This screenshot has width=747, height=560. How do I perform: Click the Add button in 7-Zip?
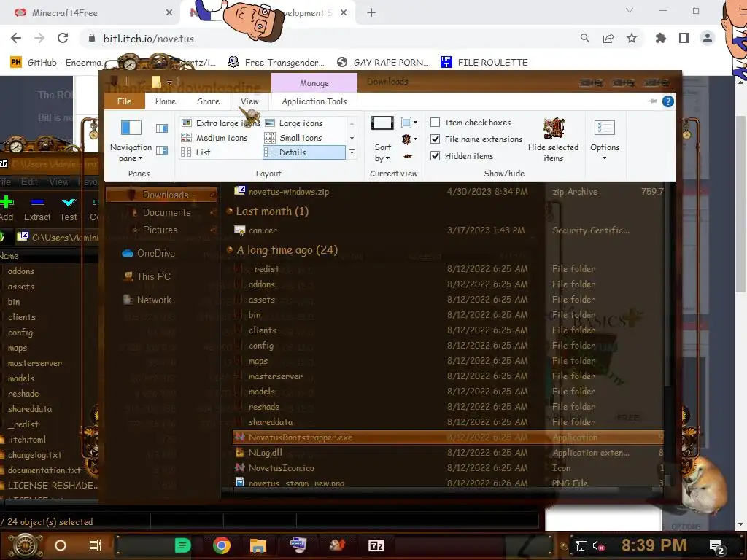(7, 209)
